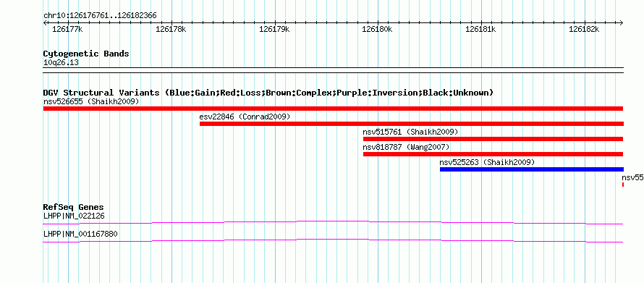Select the nsv818787 (Wang2007) red variant bar

point(493,154)
